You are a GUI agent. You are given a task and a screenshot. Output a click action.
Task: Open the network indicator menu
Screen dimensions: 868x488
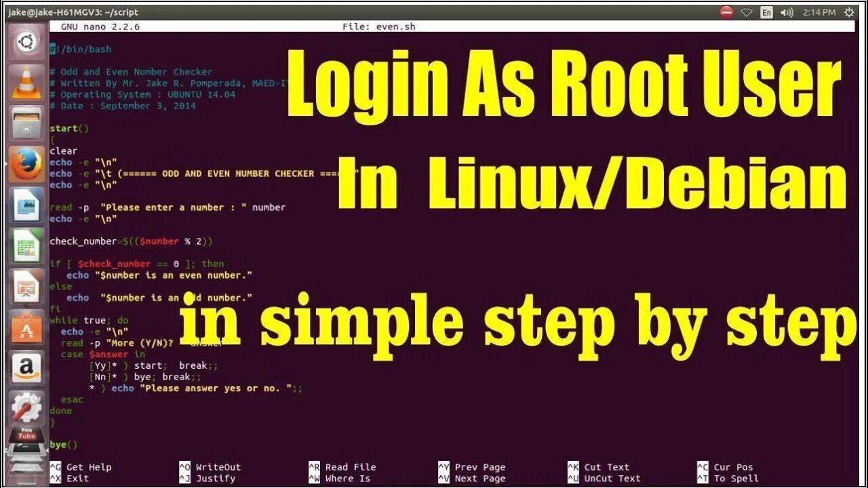coord(747,12)
